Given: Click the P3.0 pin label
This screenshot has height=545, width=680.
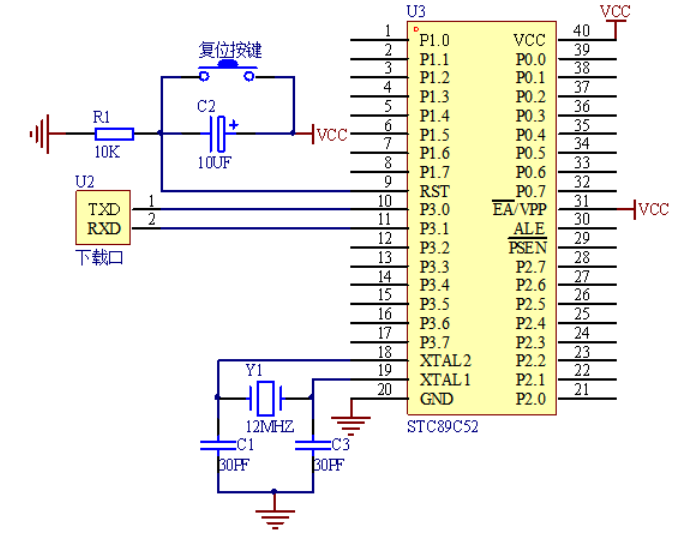Looking at the screenshot, I should [435, 209].
